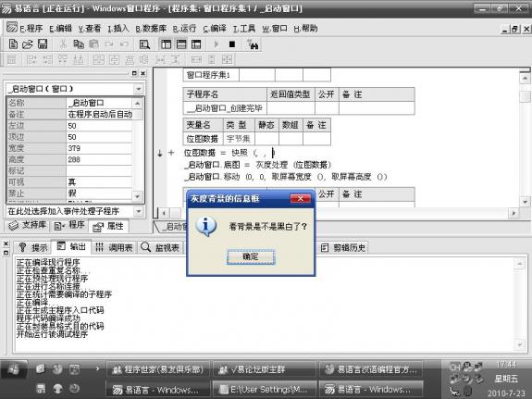The width and height of the screenshot is (532, 399).
Task: Click the 高度 property value 288
Action: [x=99, y=159]
